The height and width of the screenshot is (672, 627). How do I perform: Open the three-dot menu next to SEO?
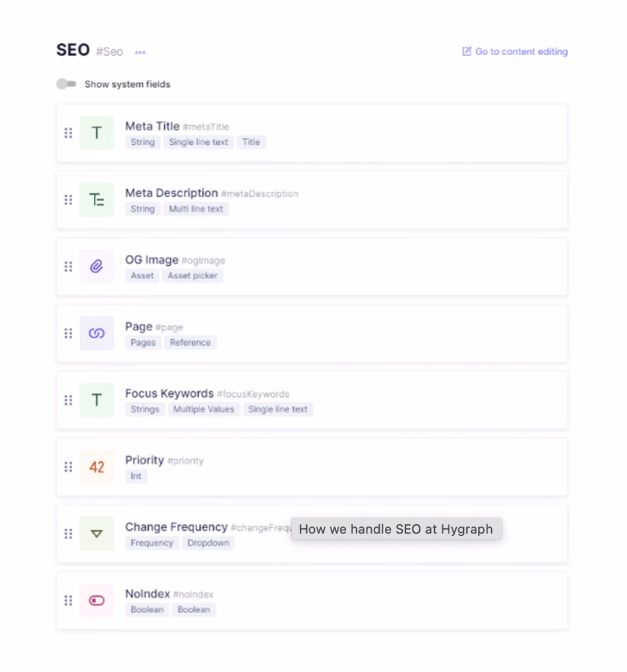(x=140, y=52)
